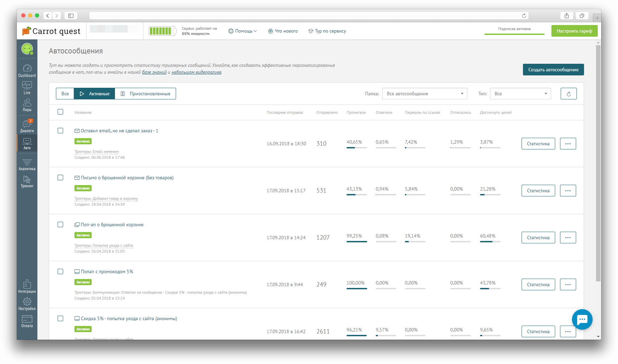Select the Активные filter tab
This screenshot has height=364, width=618.
94,94
